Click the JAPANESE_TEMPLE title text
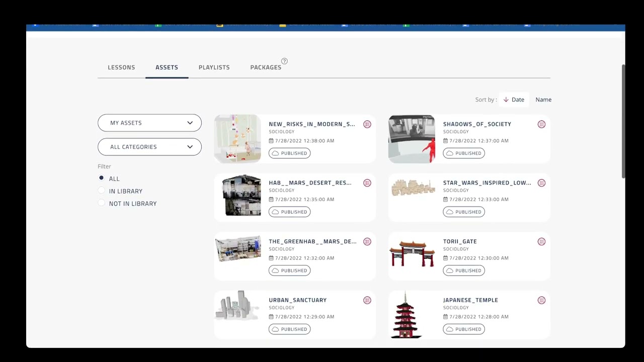 coord(470,300)
